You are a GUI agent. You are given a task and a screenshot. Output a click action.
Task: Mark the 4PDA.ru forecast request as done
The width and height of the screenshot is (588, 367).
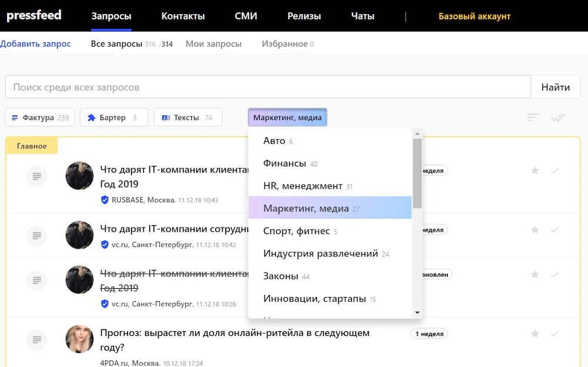554,333
